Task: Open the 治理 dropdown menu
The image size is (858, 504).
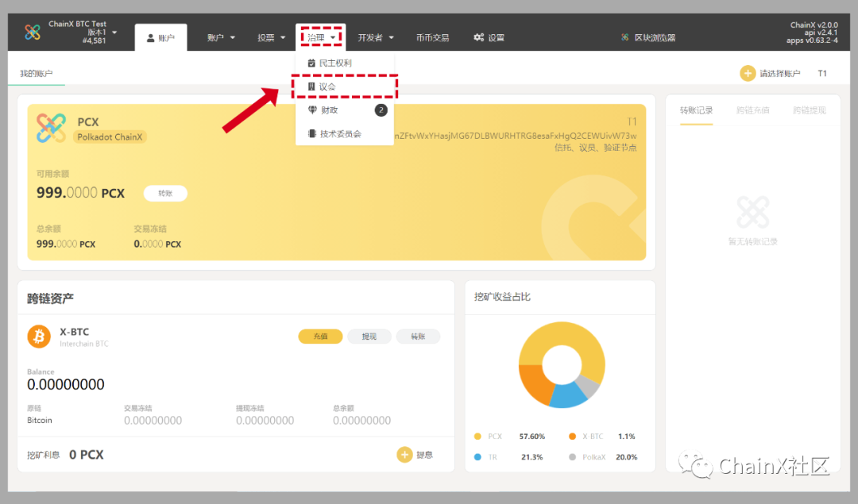Action: [x=321, y=38]
